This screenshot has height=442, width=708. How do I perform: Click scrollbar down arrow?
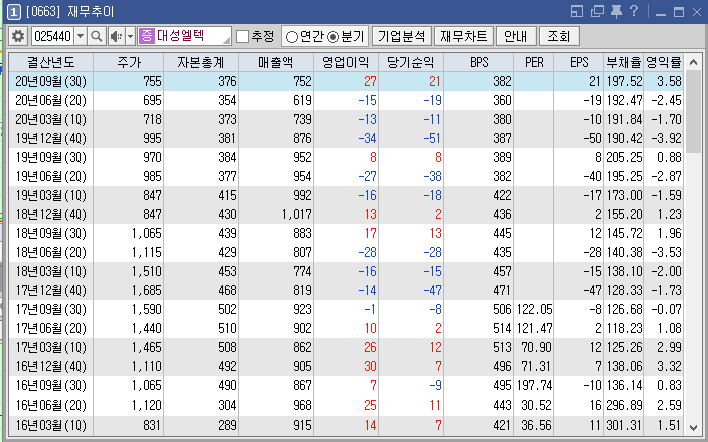point(694,427)
